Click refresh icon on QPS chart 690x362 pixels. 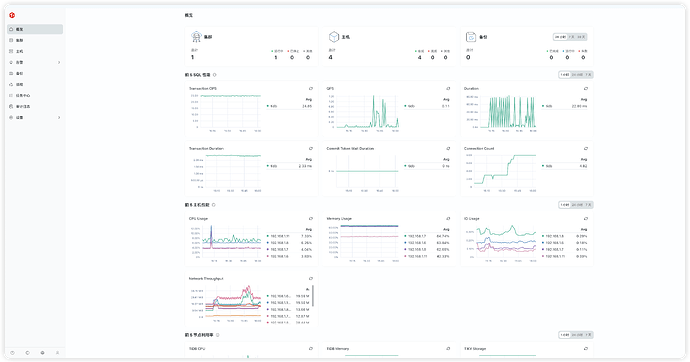pos(448,88)
